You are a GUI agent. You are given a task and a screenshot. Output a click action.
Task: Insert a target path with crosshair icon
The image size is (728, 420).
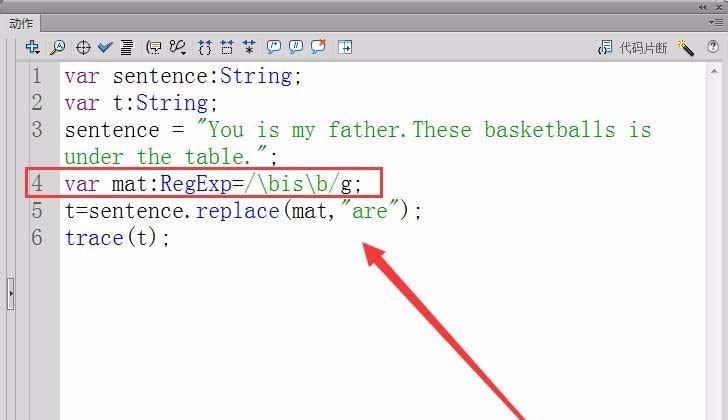click(x=83, y=47)
